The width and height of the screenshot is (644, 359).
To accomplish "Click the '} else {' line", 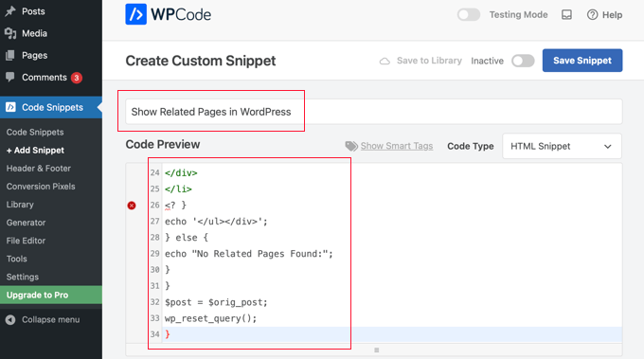I will (x=187, y=238).
